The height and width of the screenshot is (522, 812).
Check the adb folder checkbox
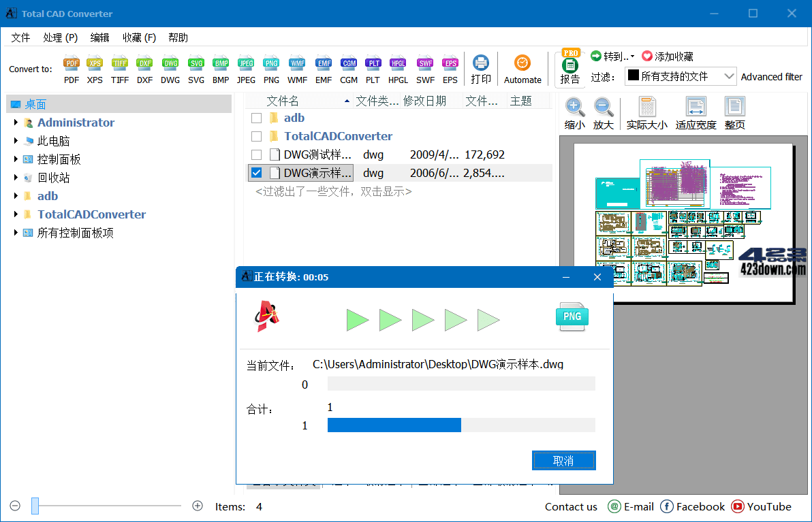[x=257, y=117]
